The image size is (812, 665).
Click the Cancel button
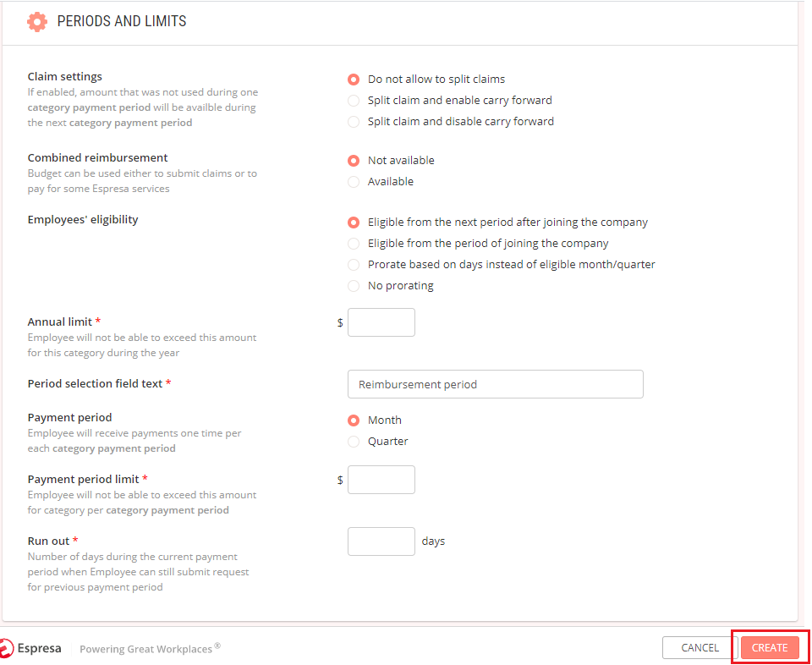700,647
